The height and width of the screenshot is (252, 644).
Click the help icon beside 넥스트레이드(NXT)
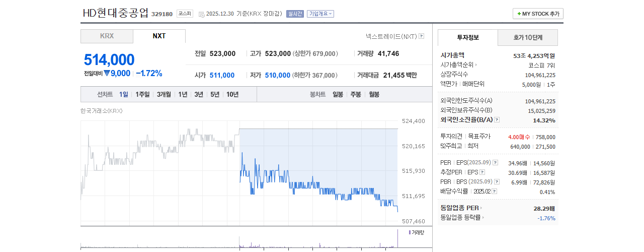421,36
